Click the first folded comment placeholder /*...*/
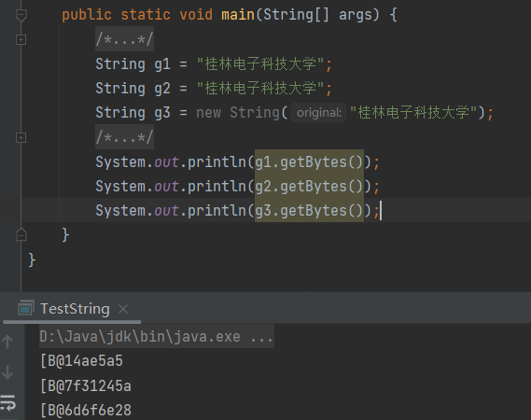Screen dimensions: 531x420 [x=124, y=39]
